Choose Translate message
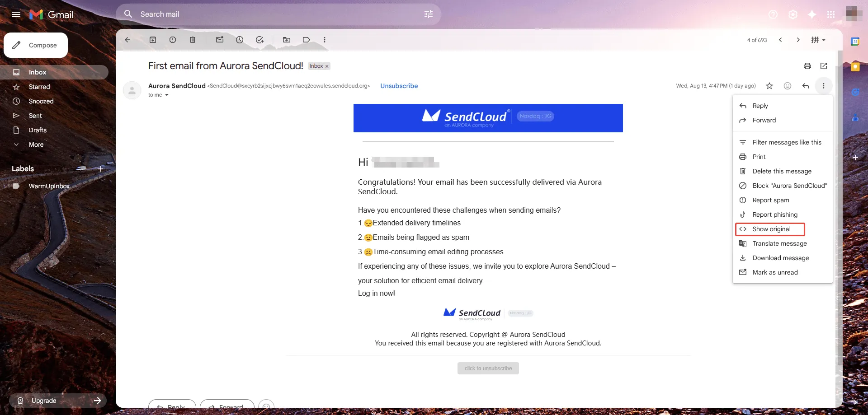868x415 pixels. (x=783, y=243)
